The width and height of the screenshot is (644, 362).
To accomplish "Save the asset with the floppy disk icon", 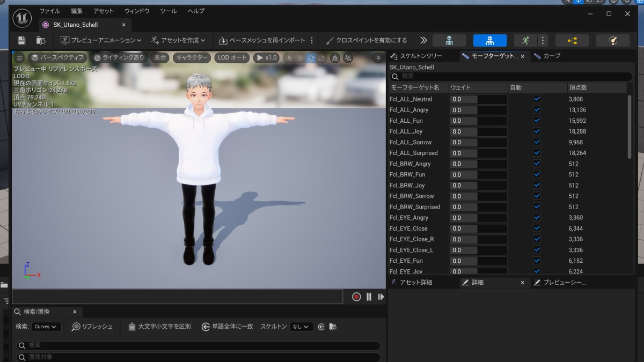I will 21,40.
